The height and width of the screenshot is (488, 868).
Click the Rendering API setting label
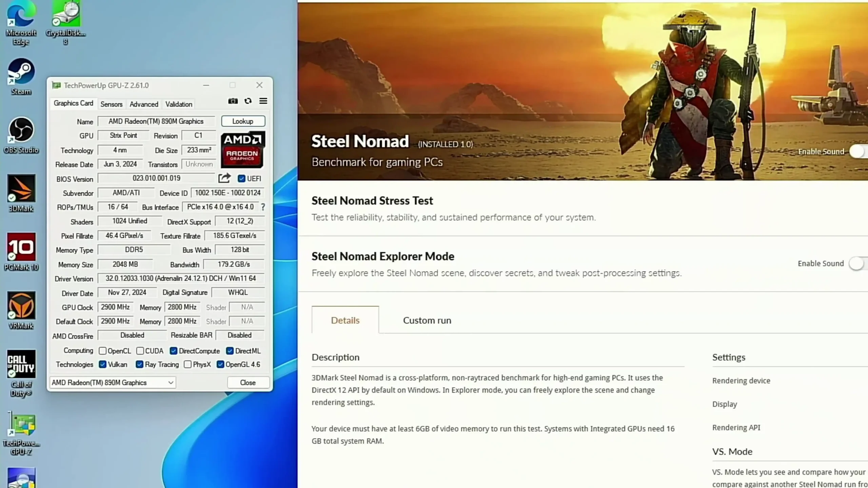pyautogui.click(x=736, y=427)
